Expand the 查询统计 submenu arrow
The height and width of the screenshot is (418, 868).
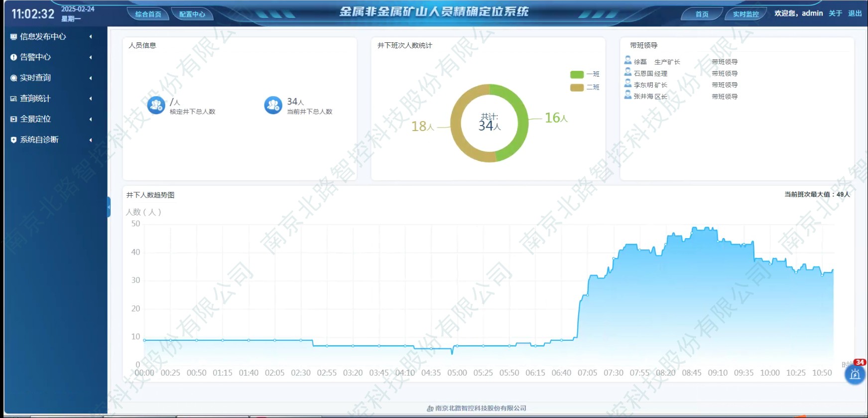tap(91, 99)
